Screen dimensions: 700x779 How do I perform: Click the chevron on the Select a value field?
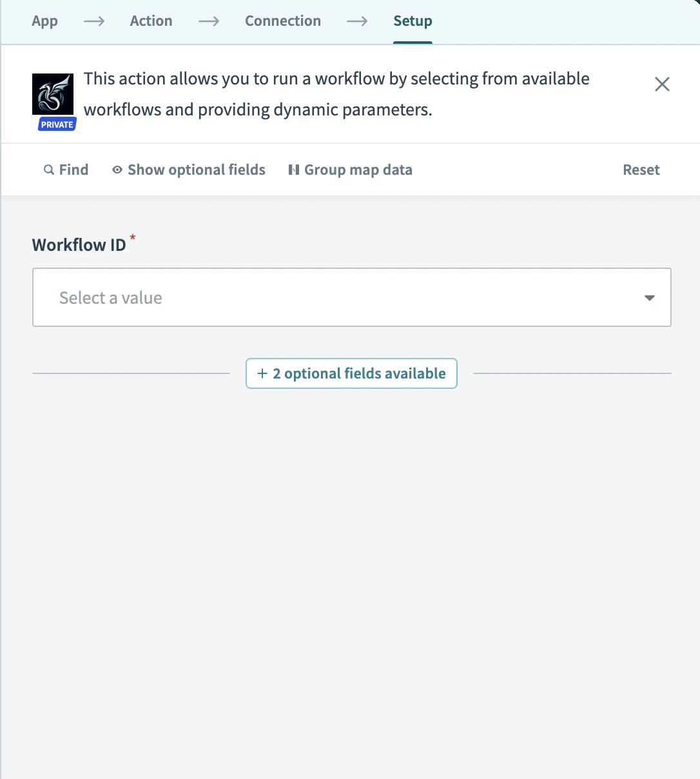(x=649, y=297)
